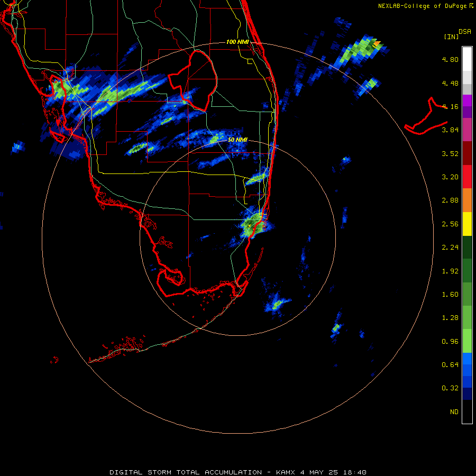This screenshot has width=476, height=476.
Task: Click the 1.60 legend value
Action: (x=450, y=295)
